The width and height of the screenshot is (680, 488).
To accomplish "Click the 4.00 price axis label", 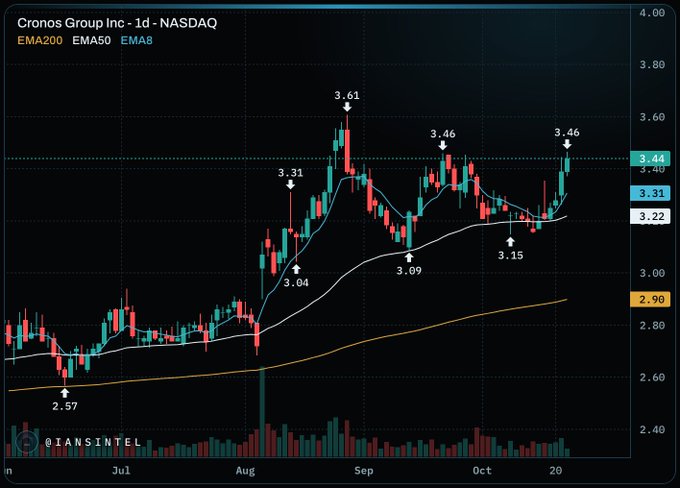I will point(652,13).
